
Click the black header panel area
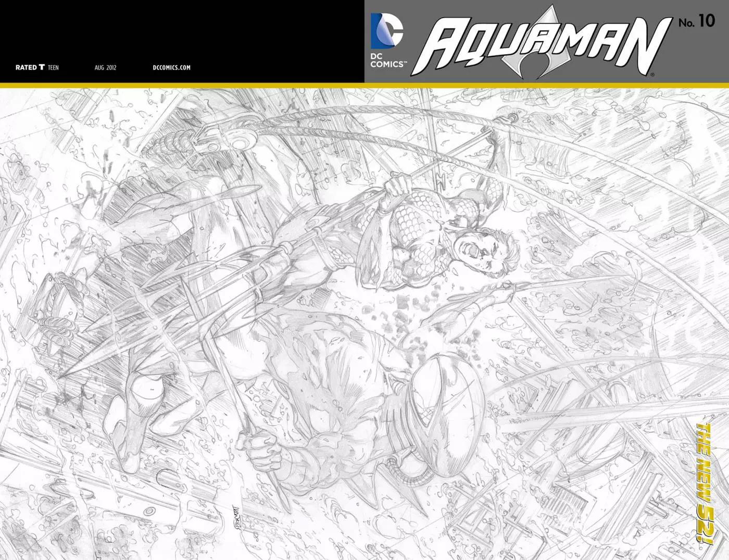pos(182,31)
